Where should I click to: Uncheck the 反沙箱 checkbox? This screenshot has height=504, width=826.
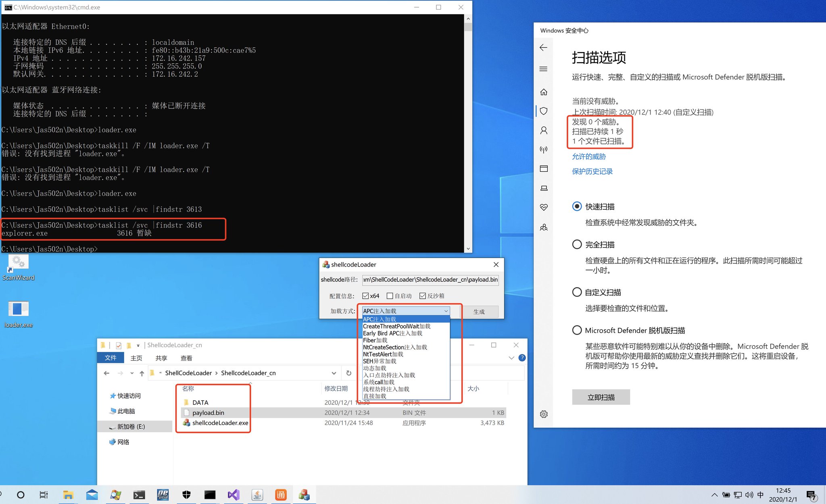[x=422, y=296]
